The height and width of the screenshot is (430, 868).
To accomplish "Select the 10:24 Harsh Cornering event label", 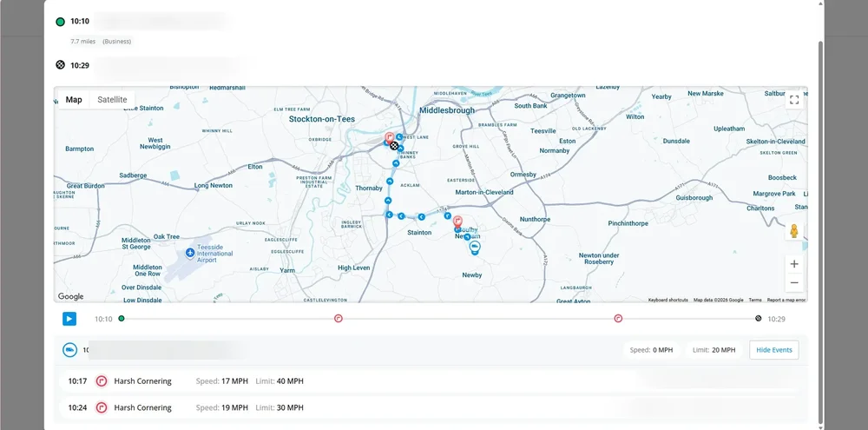I will 143,407.
